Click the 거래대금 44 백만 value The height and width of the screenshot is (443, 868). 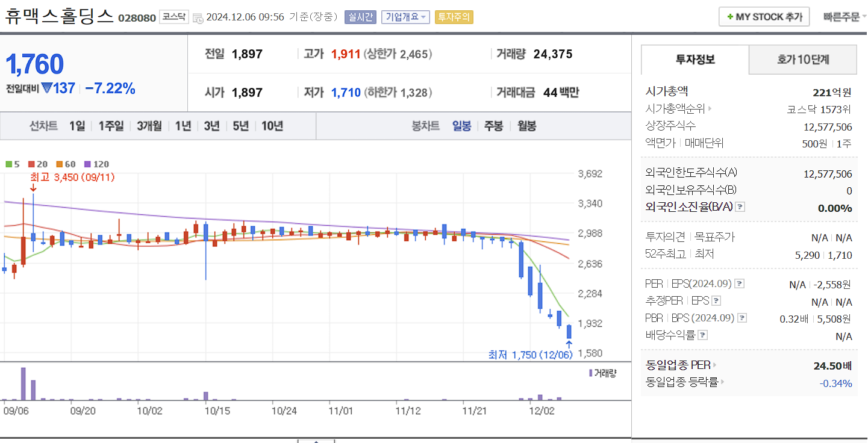tap(560, 93)
